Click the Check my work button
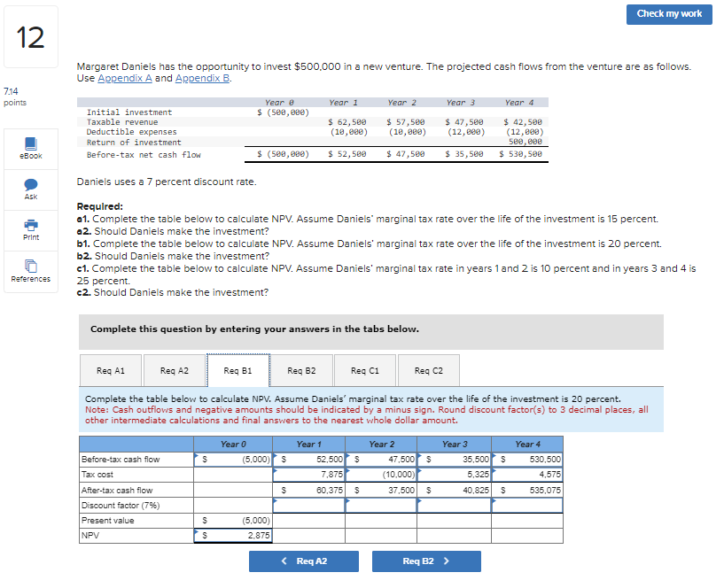Viewport: 724px width, 588px height. pyautogui.click(x=669, y=14)
